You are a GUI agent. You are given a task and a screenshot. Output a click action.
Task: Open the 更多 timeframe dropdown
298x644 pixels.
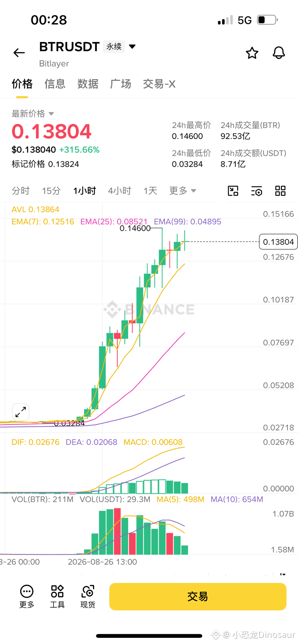click(182, 190)
